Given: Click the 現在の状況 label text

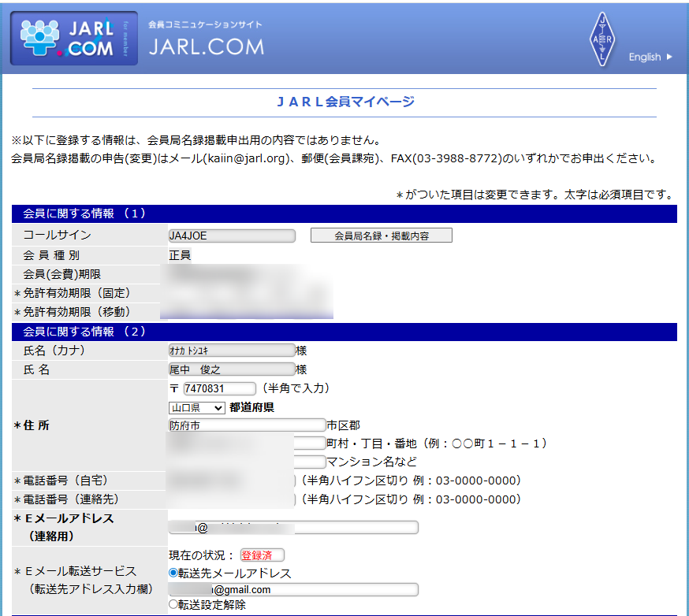Looking at the screenshot, I should click(200, 555).
